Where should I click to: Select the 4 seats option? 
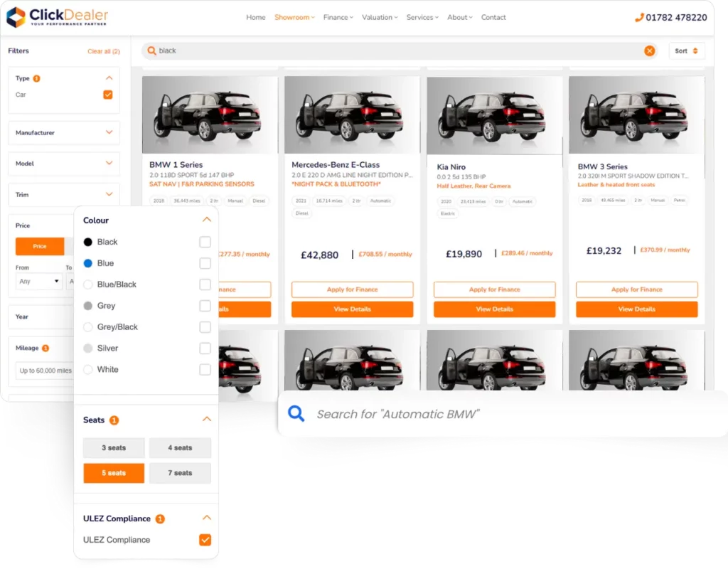(x=180, y=448)
